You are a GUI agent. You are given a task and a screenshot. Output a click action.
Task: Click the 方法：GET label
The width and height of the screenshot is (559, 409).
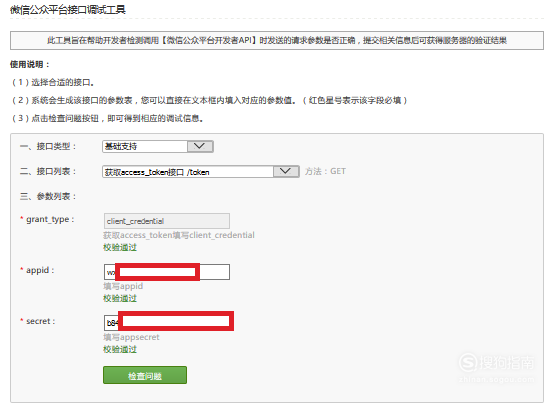point(325,171)
